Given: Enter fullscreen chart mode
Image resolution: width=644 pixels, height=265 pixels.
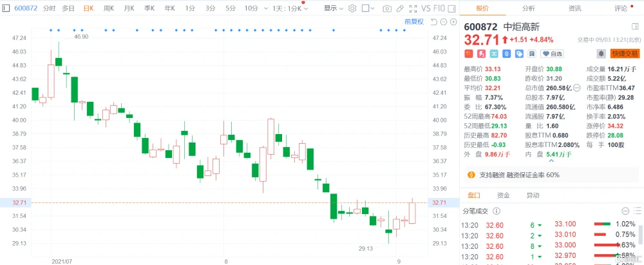Looking at the screenshot, I should tap(413, 8).
